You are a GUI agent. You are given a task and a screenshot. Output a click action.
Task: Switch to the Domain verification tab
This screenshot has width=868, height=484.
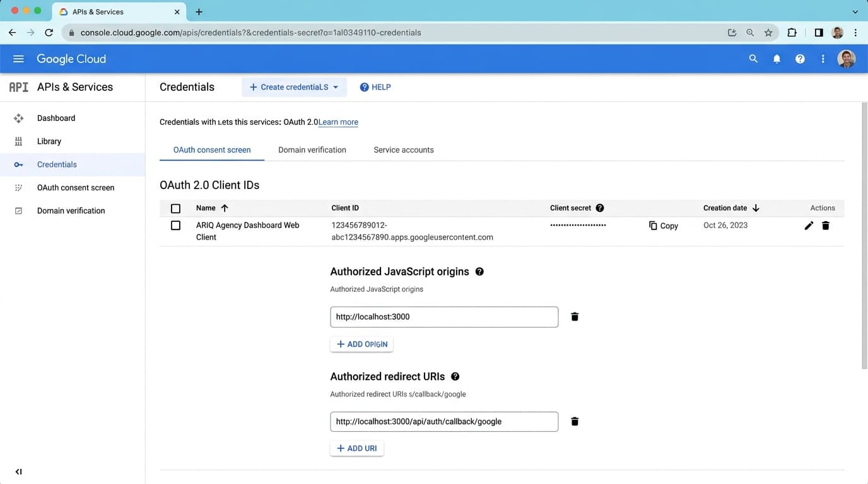point(312,150)
